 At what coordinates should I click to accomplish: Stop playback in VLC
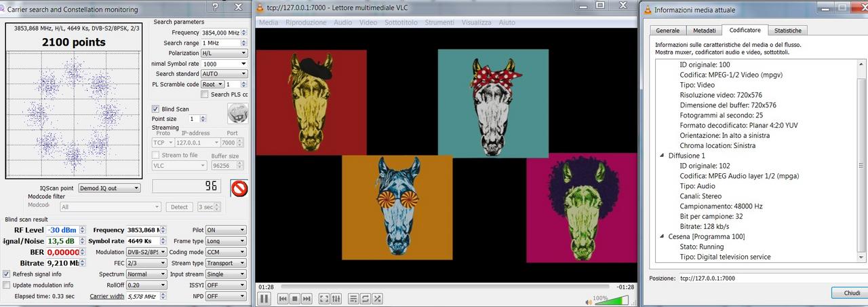tap(295, 298)
